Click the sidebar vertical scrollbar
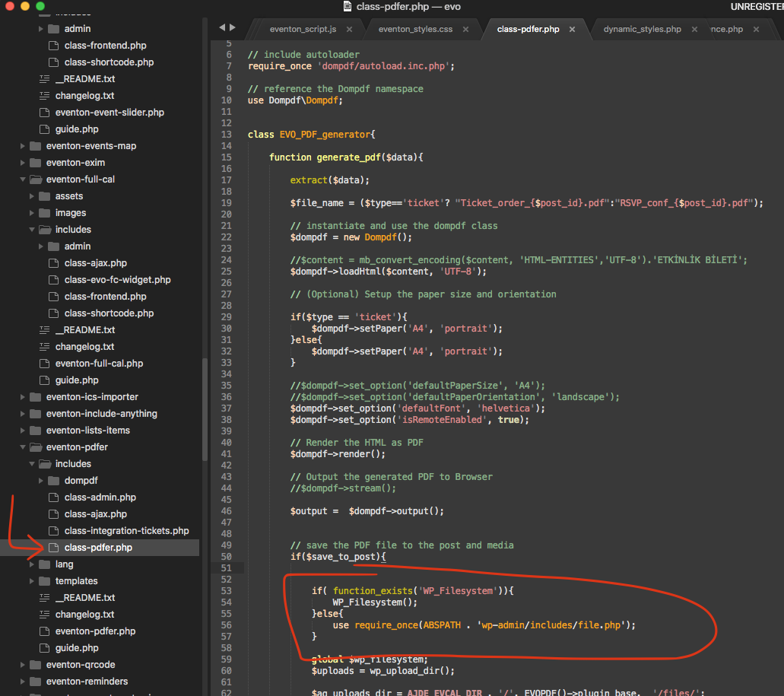The height and width of the screenshot is (696, 784). [204, 408]
